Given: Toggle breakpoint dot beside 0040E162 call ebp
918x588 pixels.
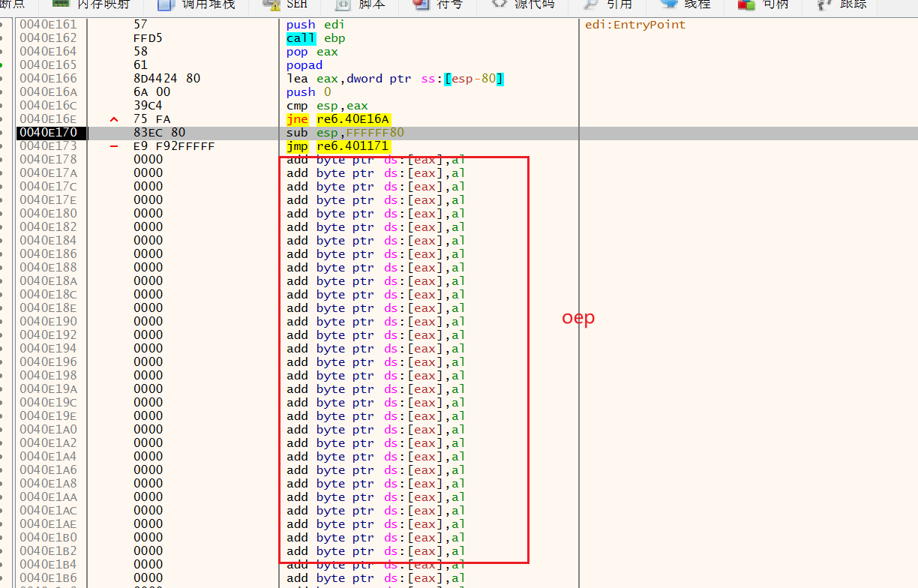Looking at the screenshot, I should point(3,38).
